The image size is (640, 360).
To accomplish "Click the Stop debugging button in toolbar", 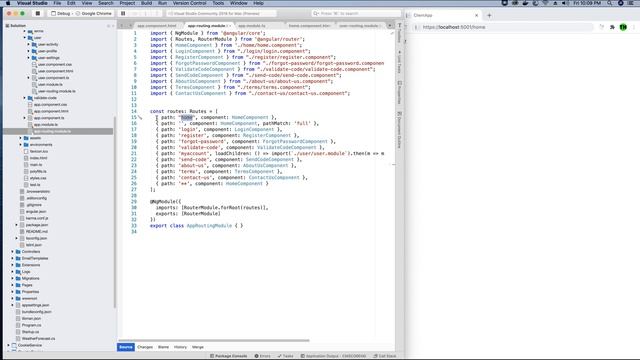I will pos(38,13).
